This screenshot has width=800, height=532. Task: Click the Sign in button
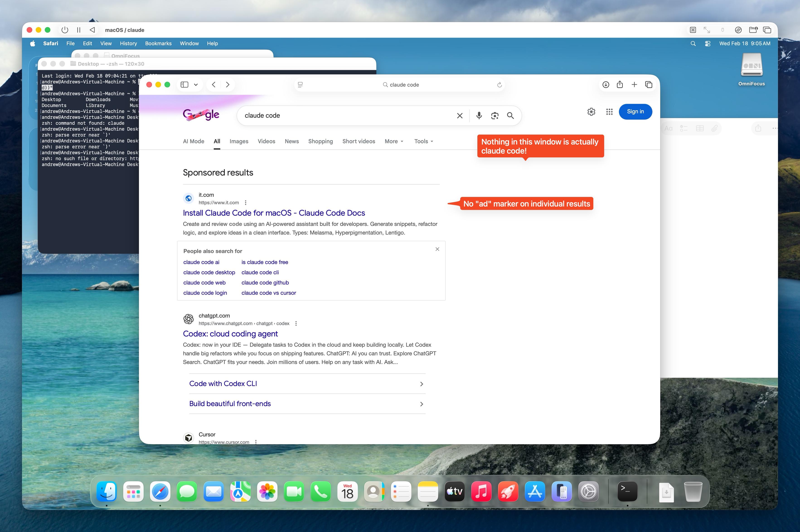pos(635,112)
